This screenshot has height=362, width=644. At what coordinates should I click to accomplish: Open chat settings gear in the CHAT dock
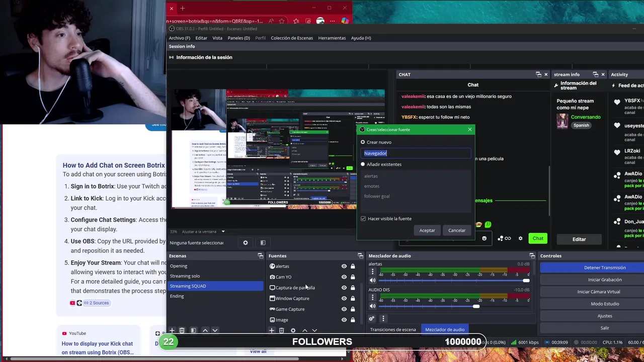[520, 238]
